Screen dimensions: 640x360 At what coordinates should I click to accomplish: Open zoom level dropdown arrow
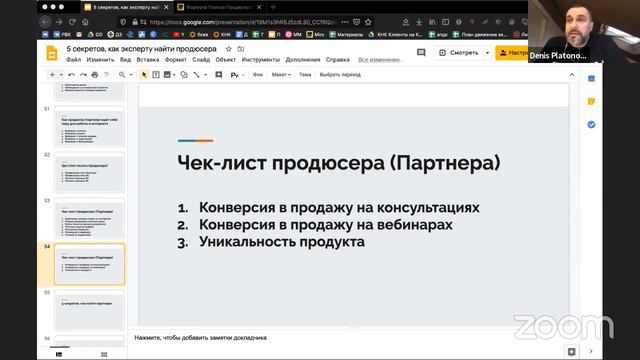131,75
